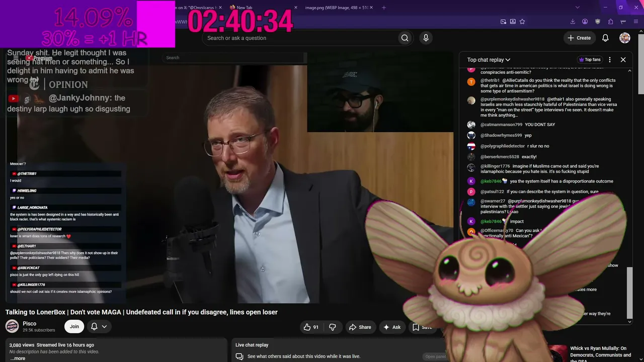Screen dimensions: 644x362
Task: Click the webcam overlay in the video
Action: coord(380,92)
